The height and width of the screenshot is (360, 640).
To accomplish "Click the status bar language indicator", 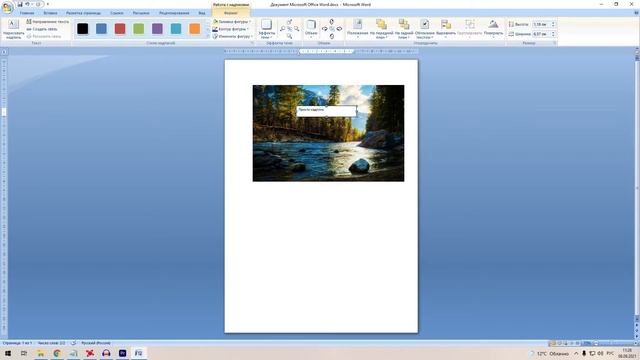I will [96, 343].
